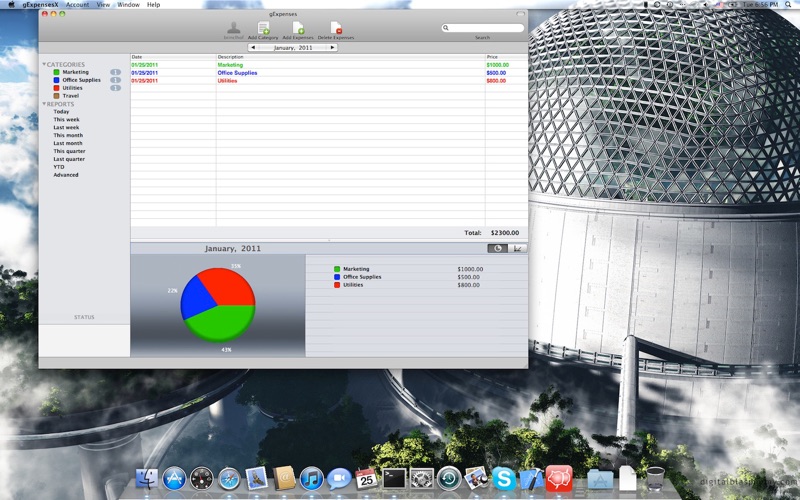Advance to the next month
Viewport: 800px width, 500px height.
pyautogui.click(x=332, y=47)
